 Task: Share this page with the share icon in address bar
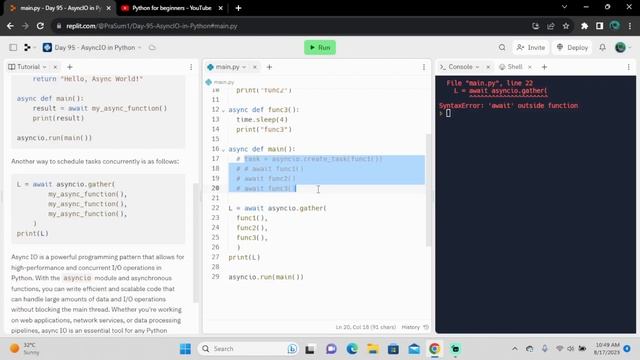click(551, 26)
